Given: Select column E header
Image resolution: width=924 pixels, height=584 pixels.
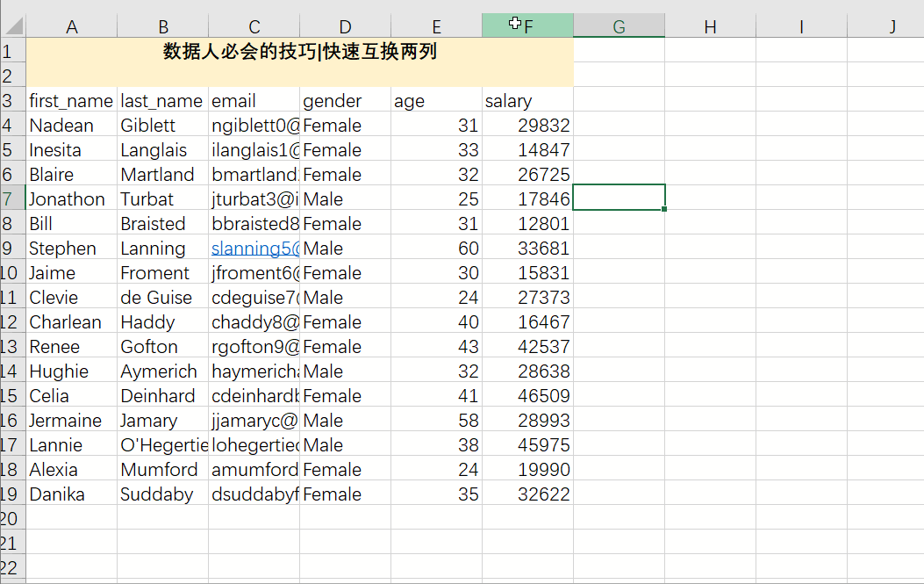Looking at the screenshot, I should pos(437,26).
